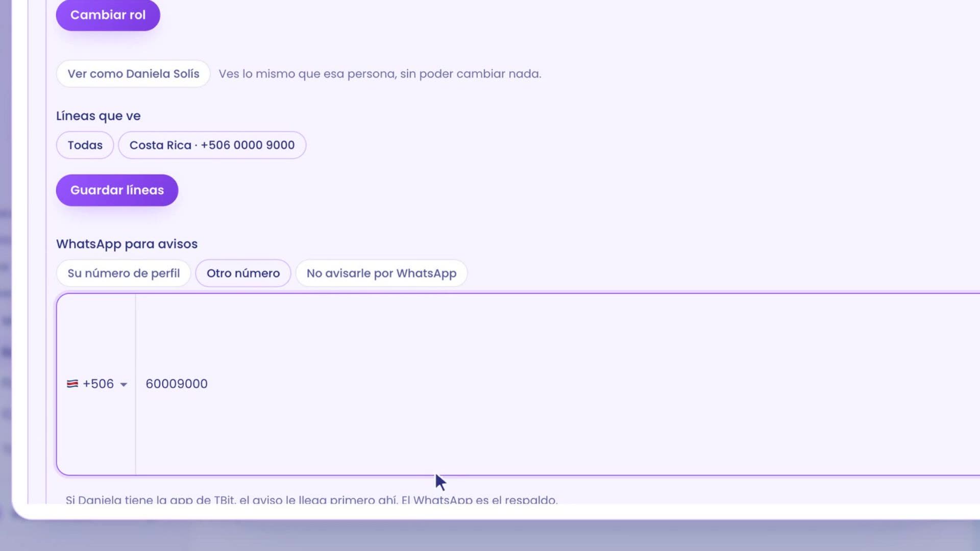Select the Otro número option
The width and height of the screenshot is (980, 551).
coord(243,273)
